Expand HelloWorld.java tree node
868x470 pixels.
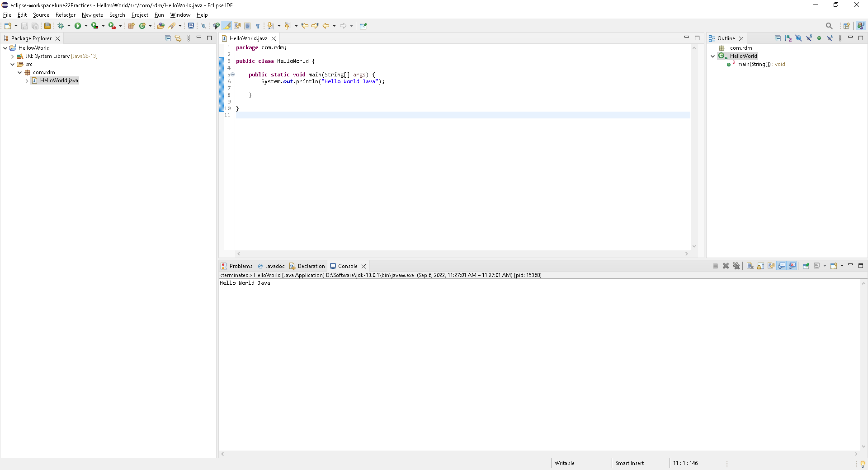coord(27,81)
